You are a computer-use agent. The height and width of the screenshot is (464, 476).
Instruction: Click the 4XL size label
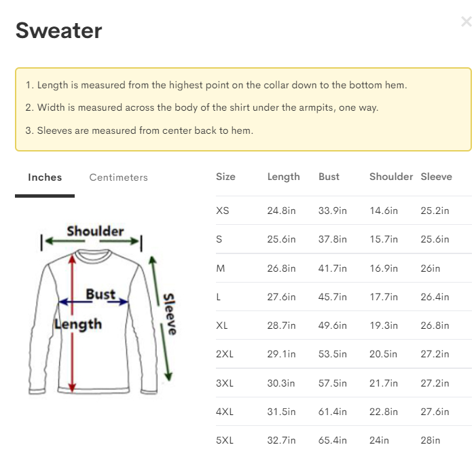tap(225, 412)
